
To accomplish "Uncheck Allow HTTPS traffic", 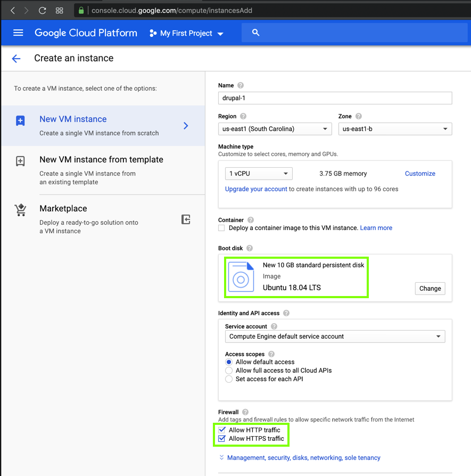I will click(x=222, y=439).
